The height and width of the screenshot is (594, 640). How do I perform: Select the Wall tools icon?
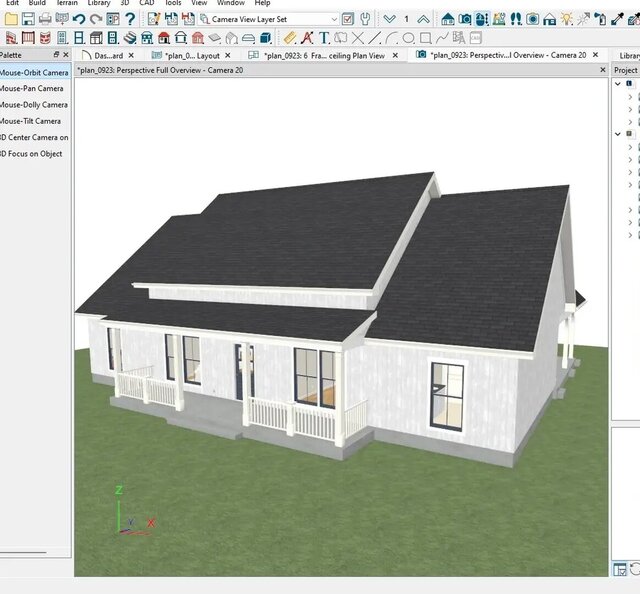[x=11, y=38]
